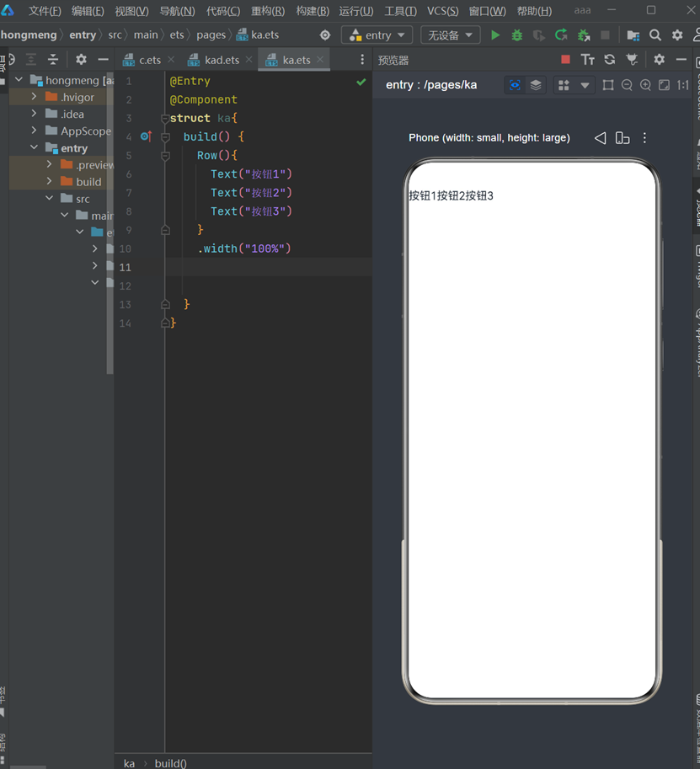Click the 按钮1按钮2按钮3 preview text

451,195
